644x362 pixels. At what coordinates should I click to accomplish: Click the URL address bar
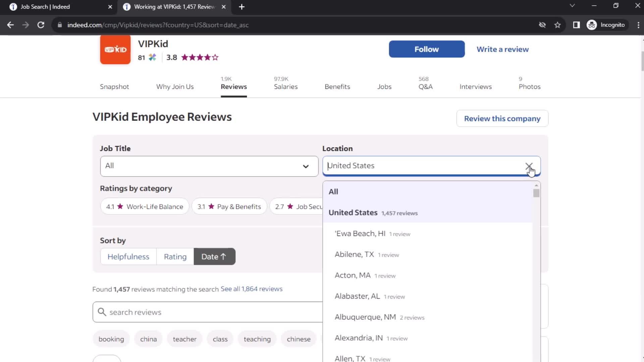295,25
